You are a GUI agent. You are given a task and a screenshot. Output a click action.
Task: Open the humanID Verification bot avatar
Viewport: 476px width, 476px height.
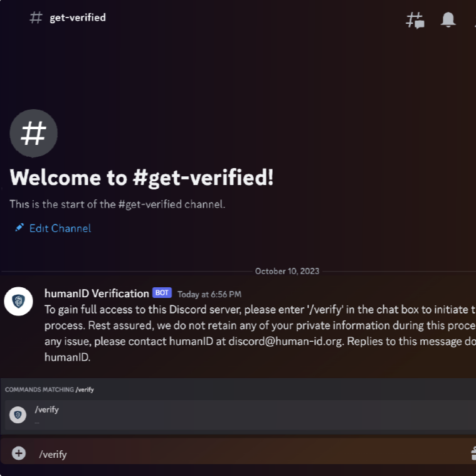coord(19,302)
